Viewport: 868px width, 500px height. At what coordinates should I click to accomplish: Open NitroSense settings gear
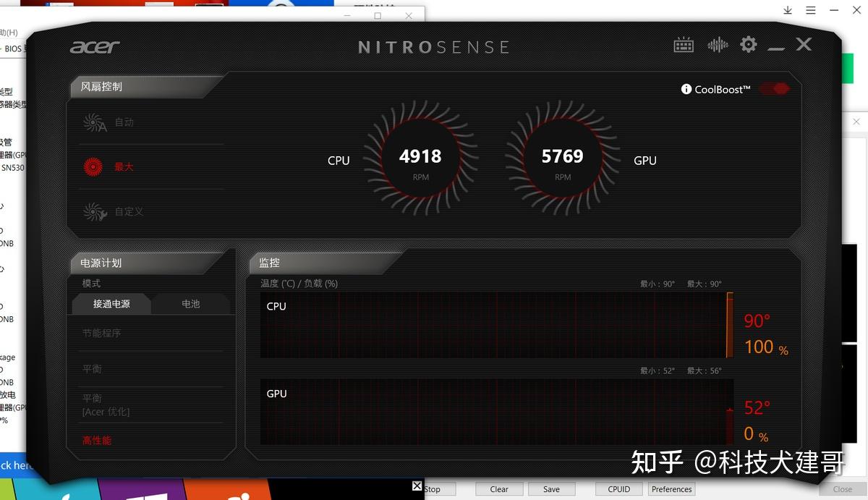(x=749, y=45)
